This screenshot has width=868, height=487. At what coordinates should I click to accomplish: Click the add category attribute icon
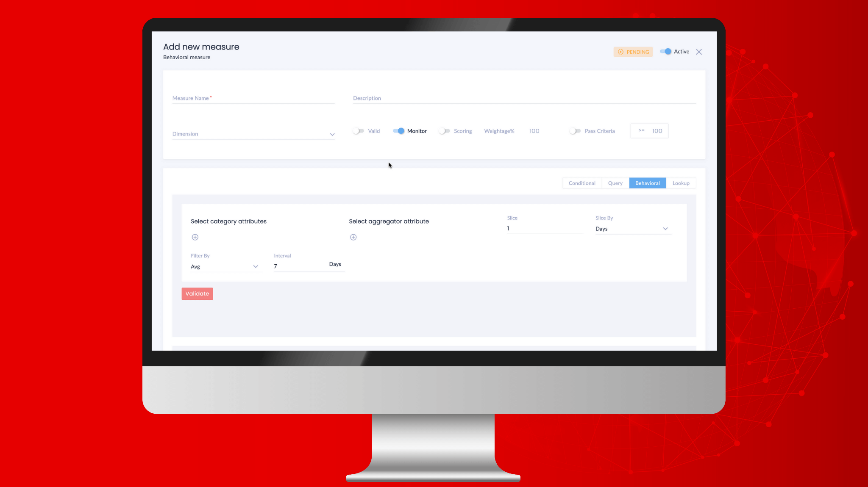(195, 237)
